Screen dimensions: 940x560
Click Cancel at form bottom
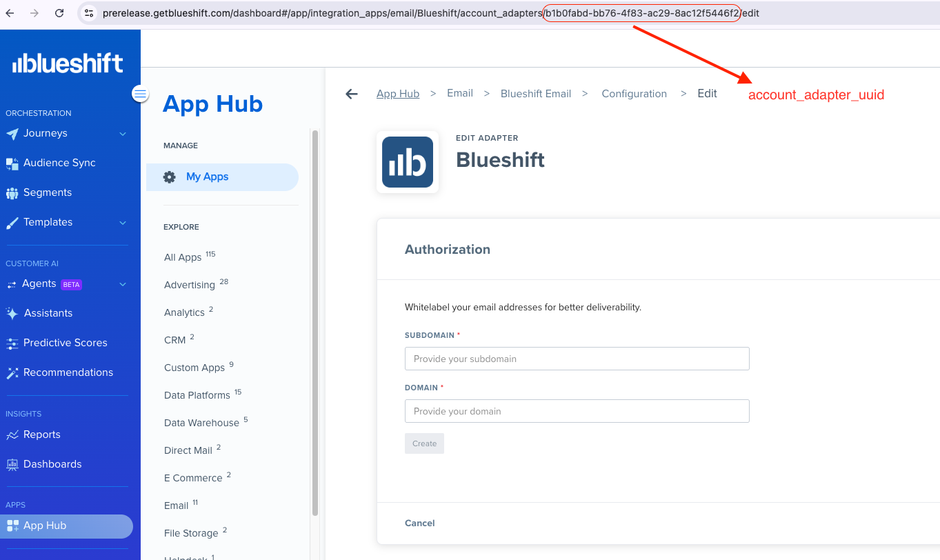point(420,523)
